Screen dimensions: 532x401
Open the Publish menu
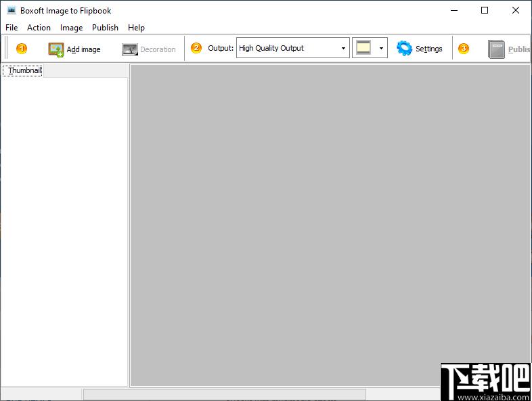pyautogui.click(x=105, y=28)
